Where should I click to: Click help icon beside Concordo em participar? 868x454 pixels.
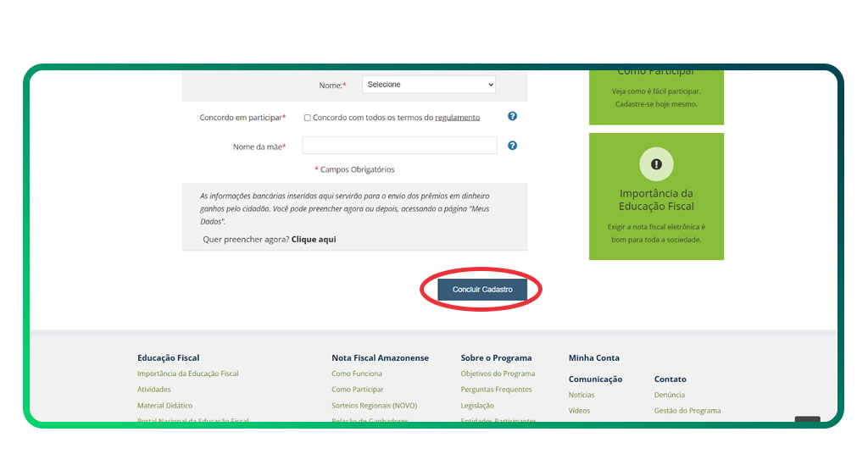(512, 117)
